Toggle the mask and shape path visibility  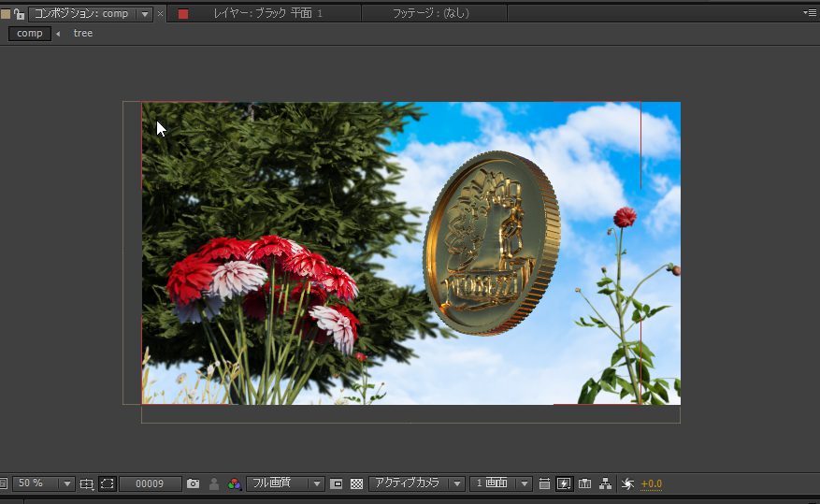[108, 483]
